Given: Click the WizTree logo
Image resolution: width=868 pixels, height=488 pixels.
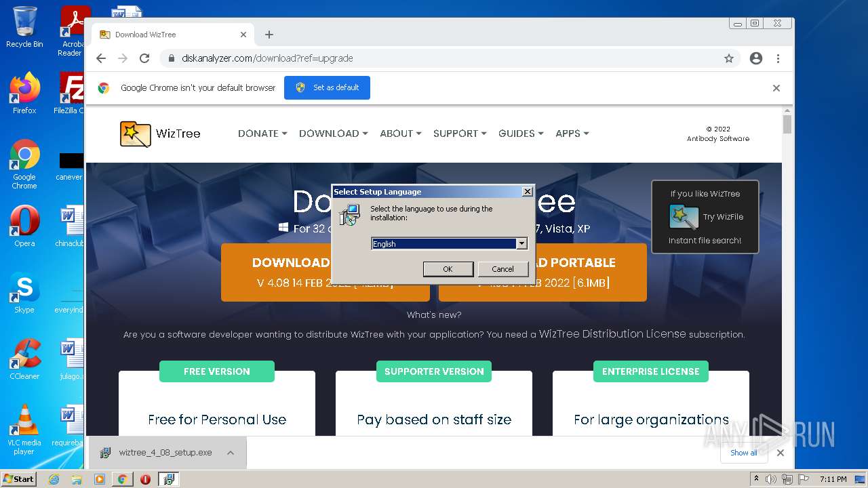Looking at the screenshot, I should (x=160, y=134).
